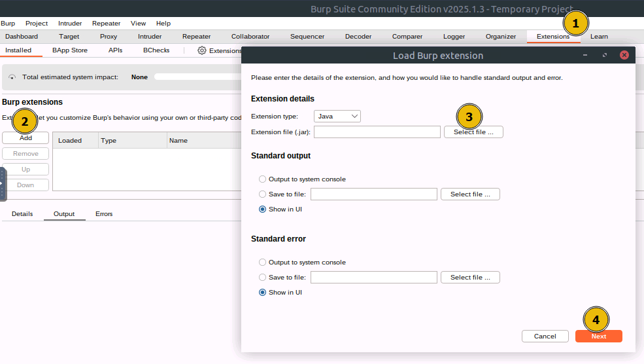Screen dimensions: 644x364
Task: Open the Help menu
Action: 163,24
